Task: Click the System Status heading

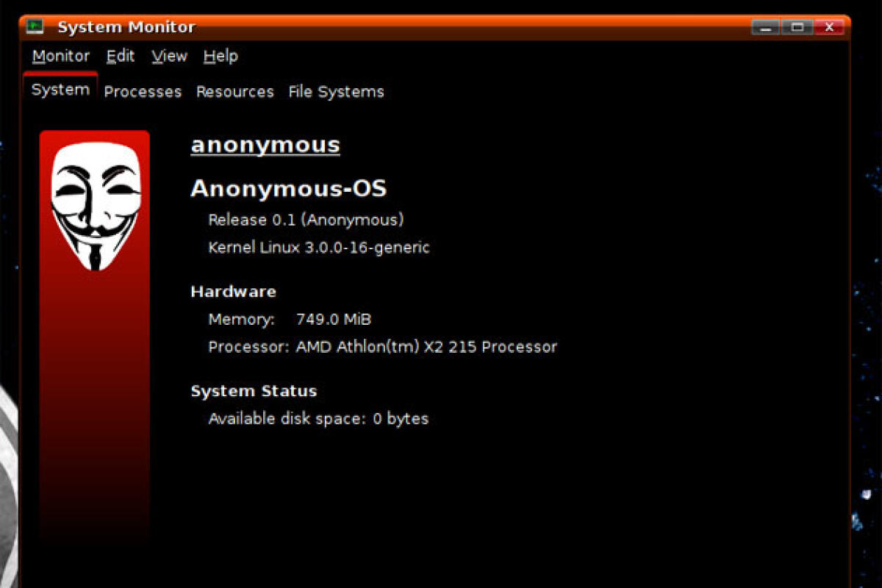Action: (254, 391)
